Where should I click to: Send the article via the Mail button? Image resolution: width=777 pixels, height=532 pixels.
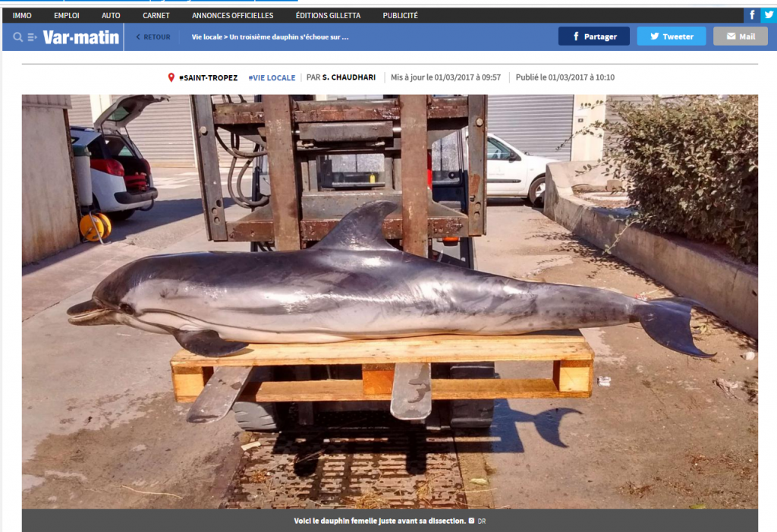(740, 36)
